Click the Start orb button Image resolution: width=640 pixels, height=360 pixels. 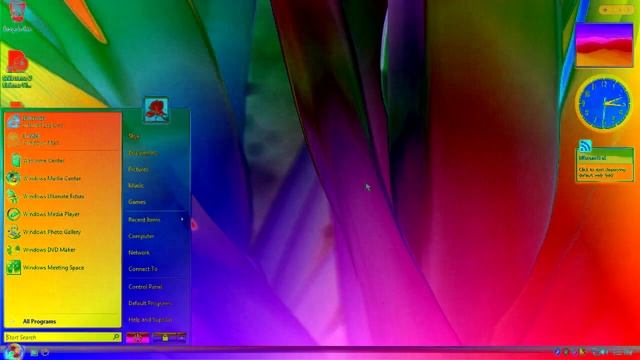point(13,351)
